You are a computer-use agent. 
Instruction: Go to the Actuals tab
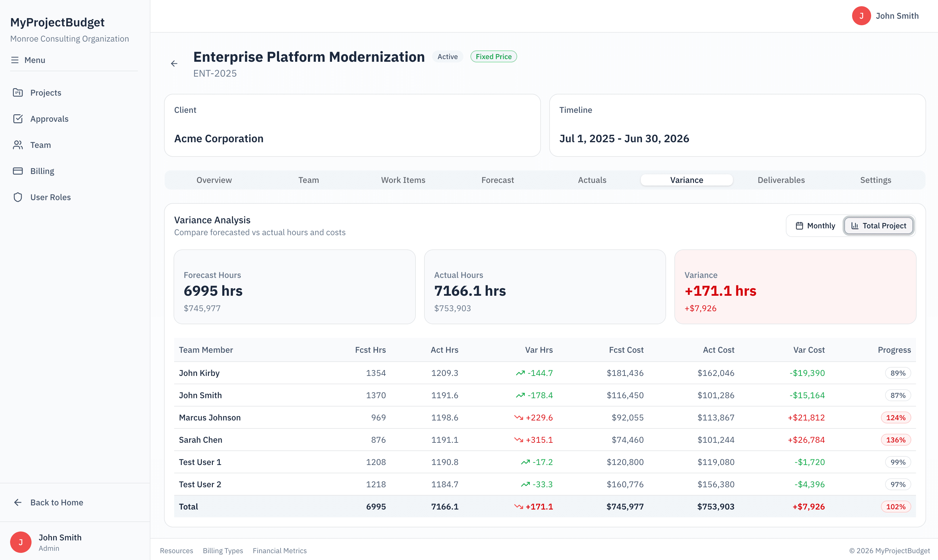592,180
